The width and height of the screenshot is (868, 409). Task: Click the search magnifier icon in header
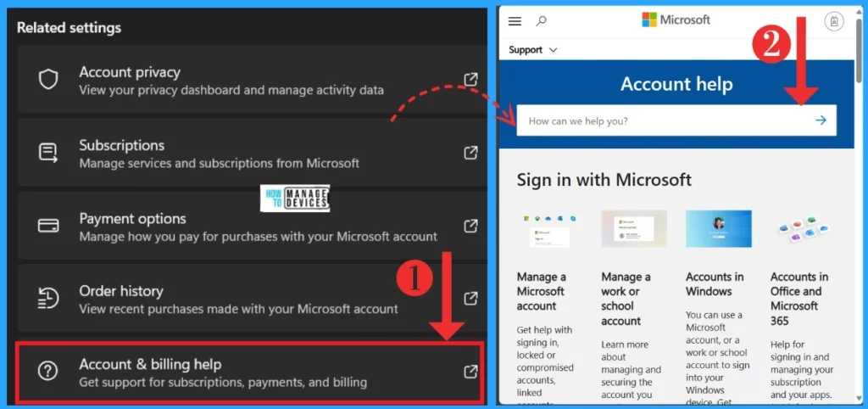click(x=542, y=21)
